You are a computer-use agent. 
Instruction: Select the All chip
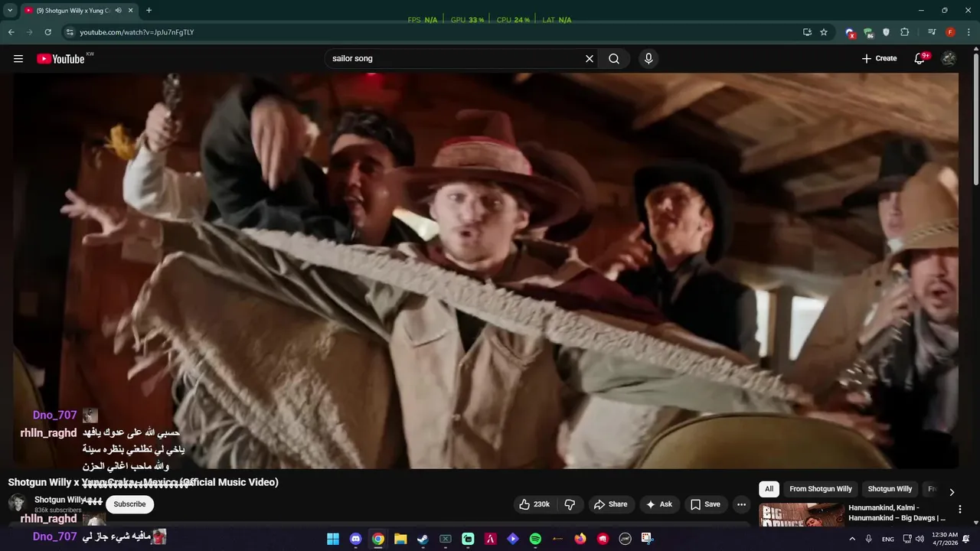pyautogui.click(x=769, y=489)
